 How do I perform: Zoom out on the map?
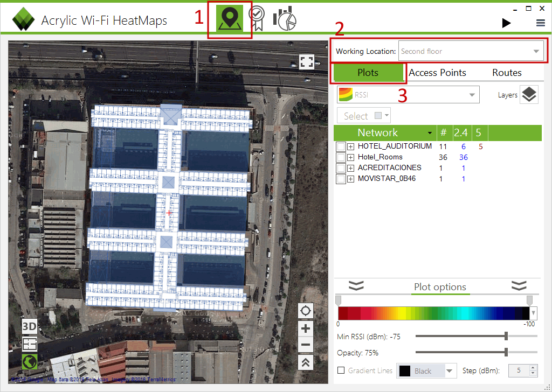(x=306, y=345)
